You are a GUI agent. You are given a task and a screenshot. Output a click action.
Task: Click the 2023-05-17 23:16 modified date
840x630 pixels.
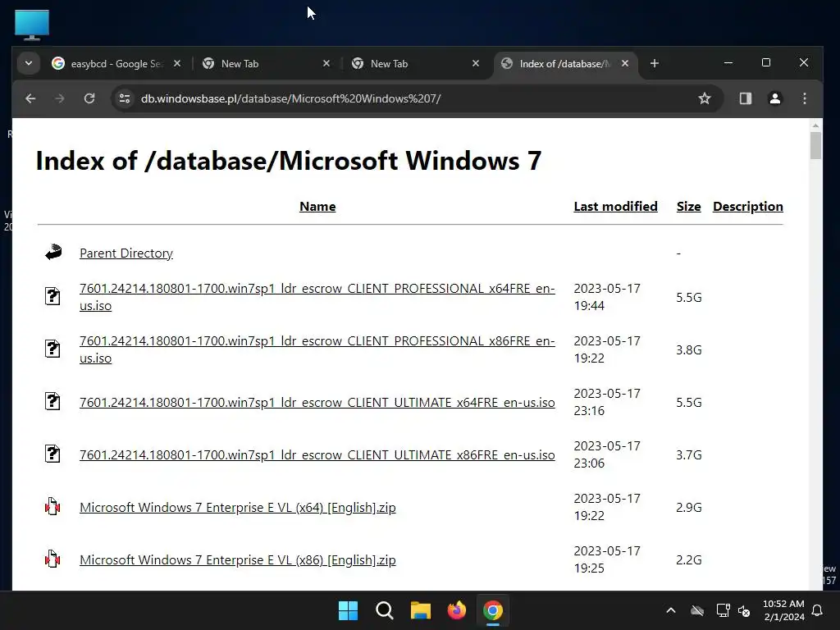click(607, 402)
